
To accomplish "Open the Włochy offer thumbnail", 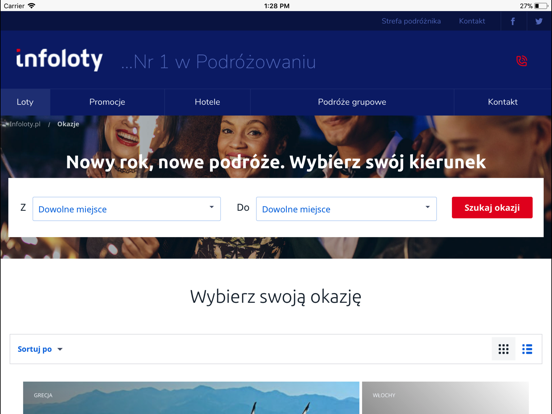I will pyautogui.click(x=445, y=398).
